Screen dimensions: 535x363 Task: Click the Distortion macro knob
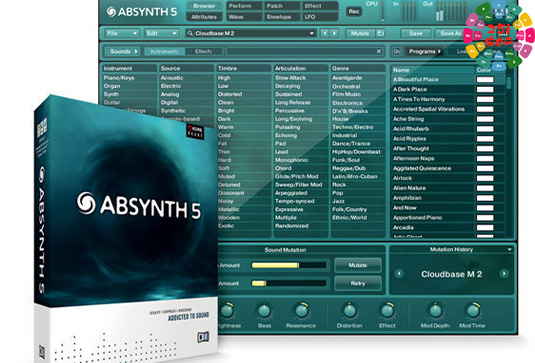350,310
